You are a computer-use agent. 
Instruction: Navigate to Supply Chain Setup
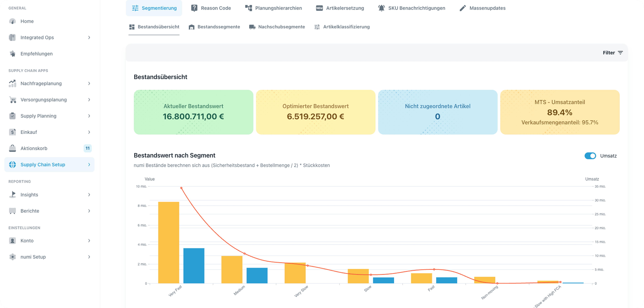pos(43,165)
